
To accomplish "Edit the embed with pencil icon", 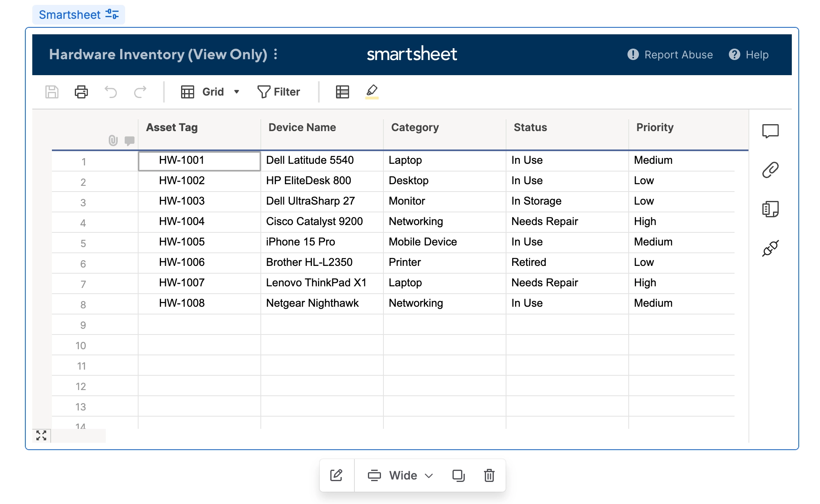I will pos(336,475).
